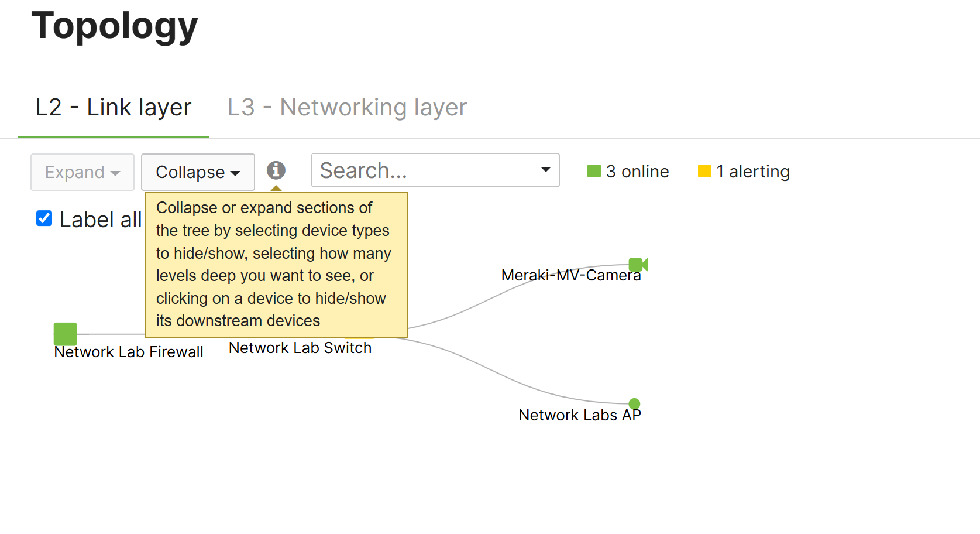This screenshot has width=980, height=534.
Task: Click the 3 online status text
Action: [x=637, y=172]
